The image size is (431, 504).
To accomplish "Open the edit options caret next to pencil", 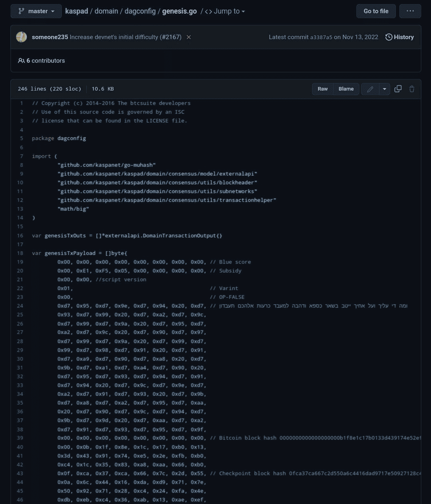I will [x=384, y=89].
